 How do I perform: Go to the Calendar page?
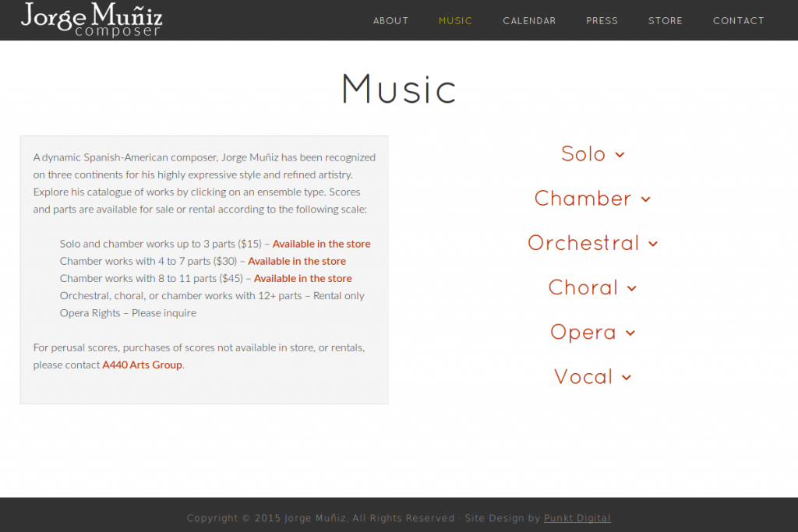point(529,21)
